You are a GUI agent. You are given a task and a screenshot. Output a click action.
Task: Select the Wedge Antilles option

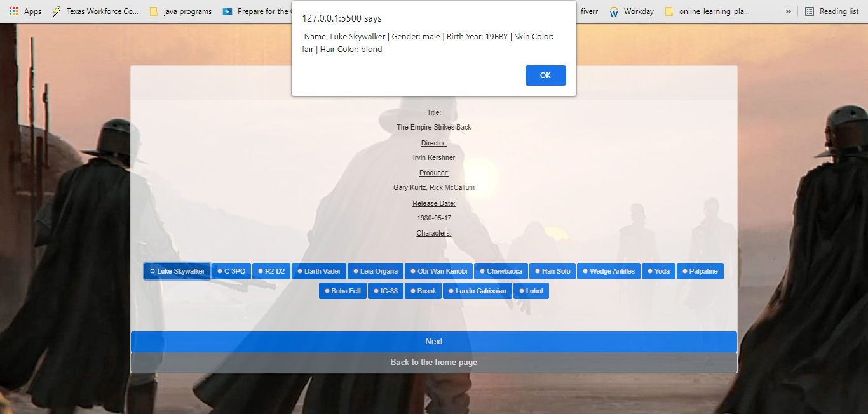click(609, 271)
